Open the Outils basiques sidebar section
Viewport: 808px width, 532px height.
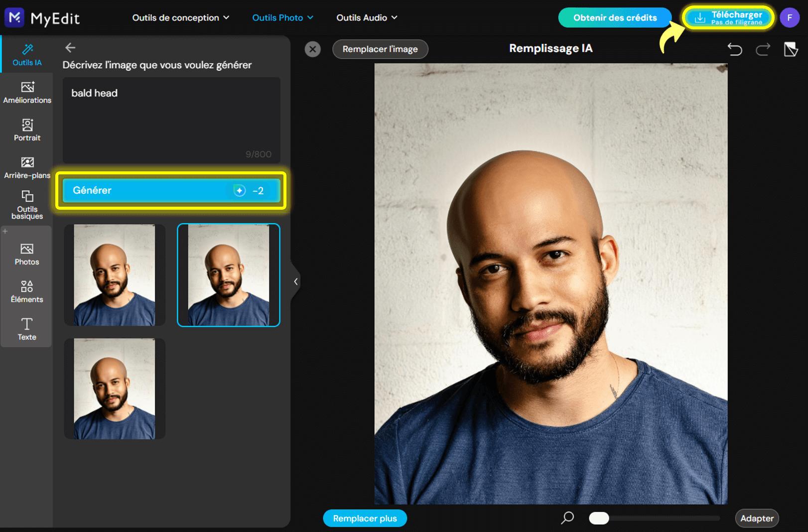[x=27, y=205]
